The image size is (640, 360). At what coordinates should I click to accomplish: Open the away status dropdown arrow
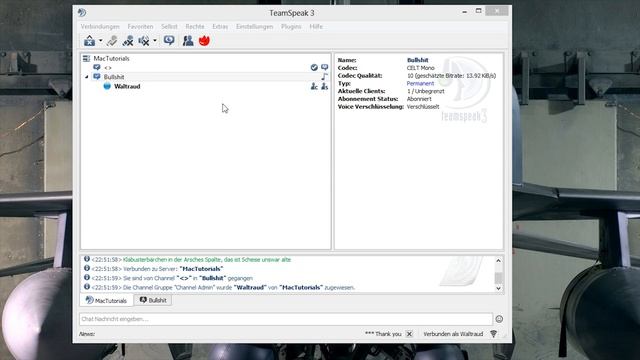point(100,41)
